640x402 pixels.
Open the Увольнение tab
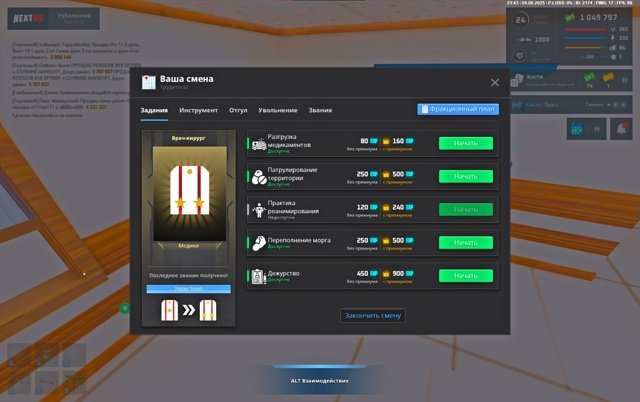click(277, 110)
